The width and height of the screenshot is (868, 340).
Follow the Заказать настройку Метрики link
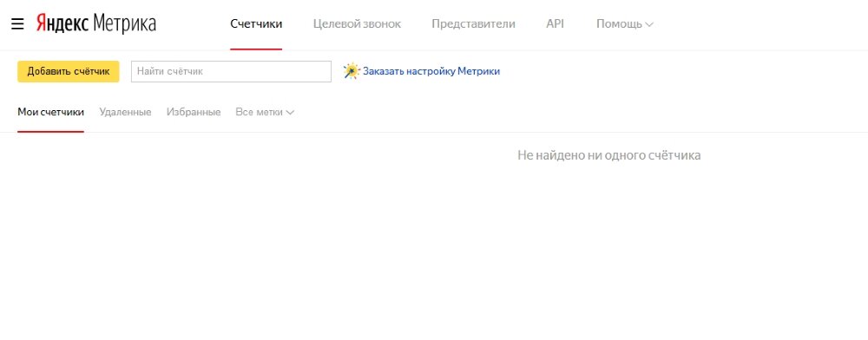coord(431,71)
